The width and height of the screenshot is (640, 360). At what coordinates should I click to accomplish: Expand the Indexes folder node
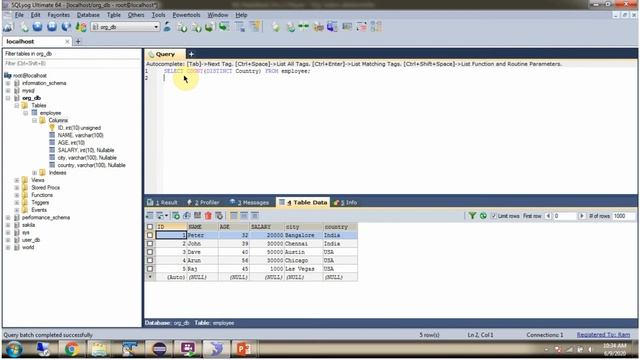point(35,173)
